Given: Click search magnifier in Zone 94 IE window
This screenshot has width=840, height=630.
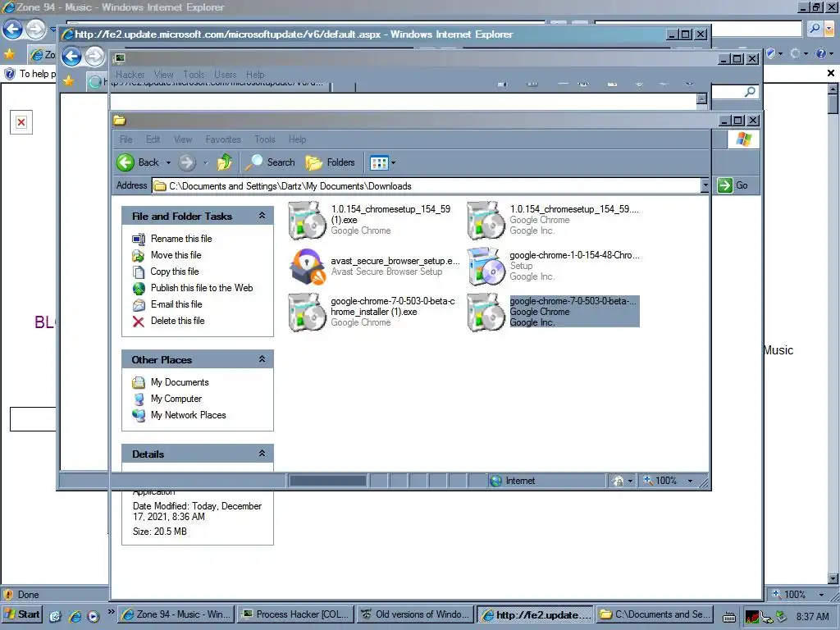Looking at the screenshot, I should pyautogui.click(x=815, y=29).
